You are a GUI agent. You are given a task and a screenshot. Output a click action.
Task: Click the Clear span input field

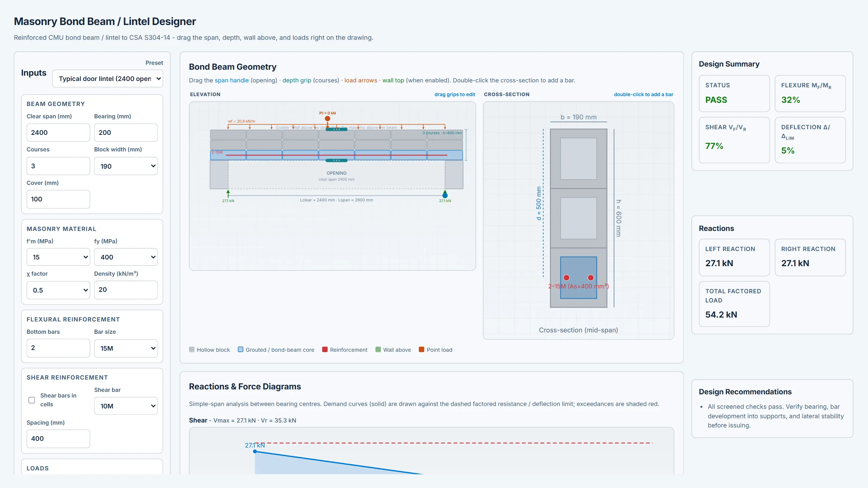click(58, 132)
